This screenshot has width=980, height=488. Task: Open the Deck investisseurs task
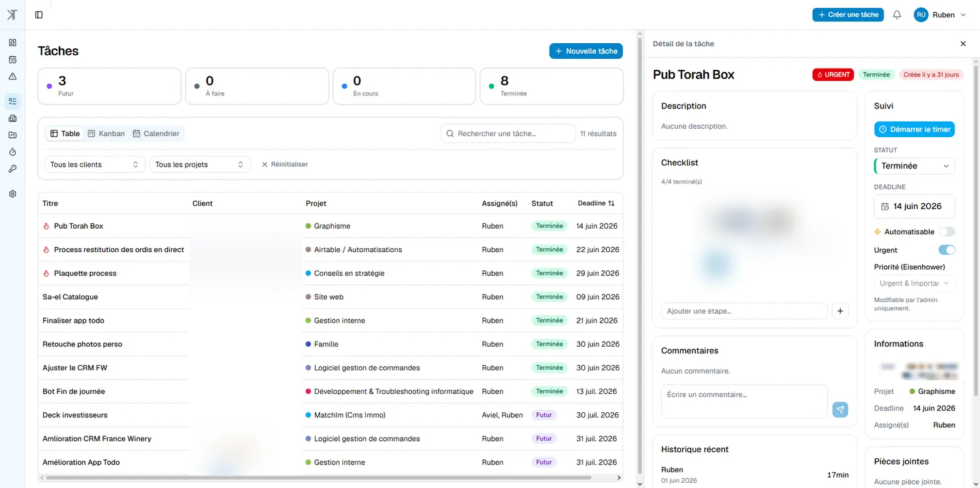pyautogui.click(x=331, y=415)
